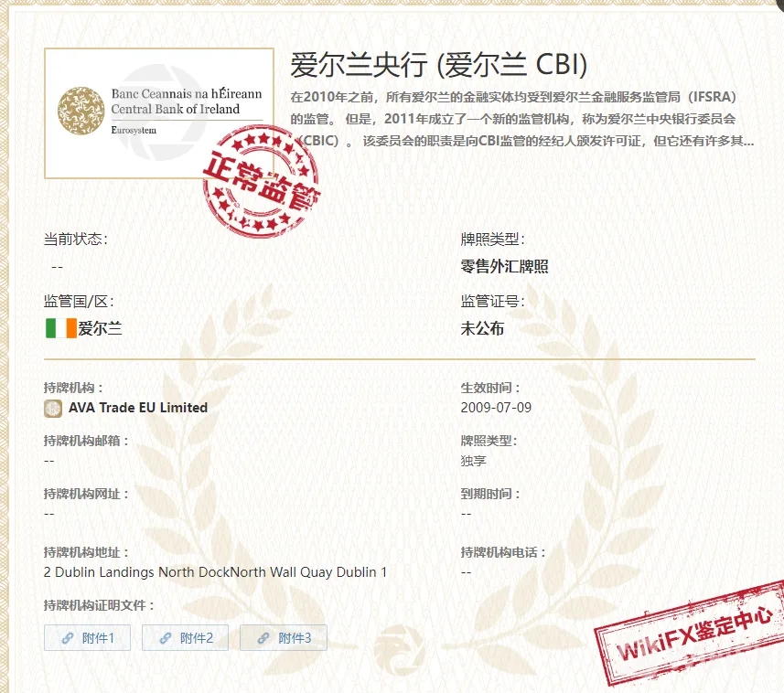Select the title 爱尔兰央行 (爱尔兰 CBI)
Screen dimensions: 784x693
click(438, 65)
